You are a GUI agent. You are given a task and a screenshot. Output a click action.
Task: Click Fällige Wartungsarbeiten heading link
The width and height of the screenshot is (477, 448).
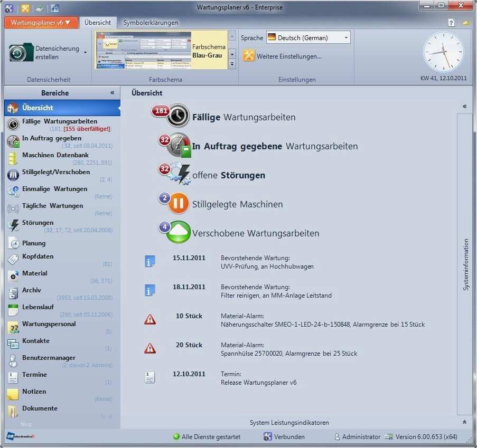(244, 117)
